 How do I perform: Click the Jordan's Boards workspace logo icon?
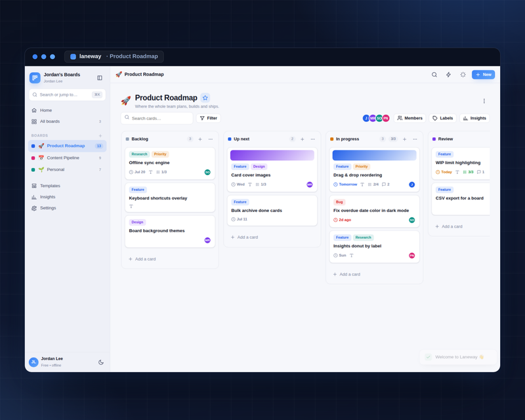coord(35,77)
